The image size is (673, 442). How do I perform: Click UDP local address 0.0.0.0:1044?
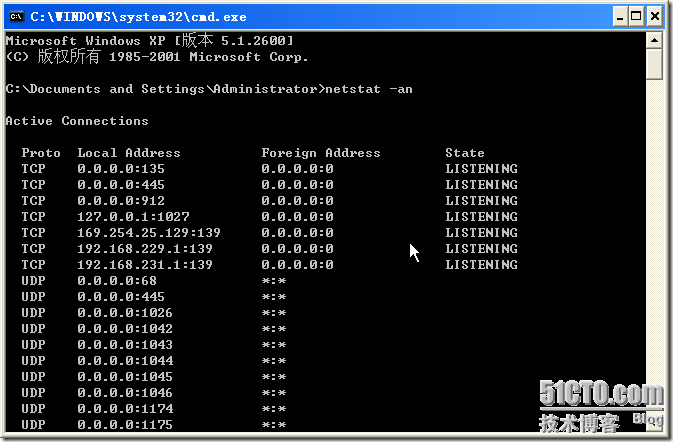(125, 361)
